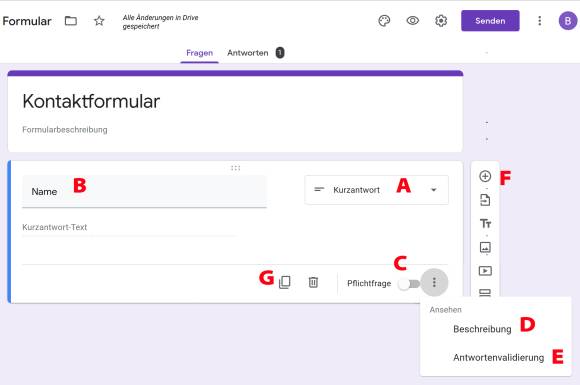Click the add image icon

[x=485, y=247]
